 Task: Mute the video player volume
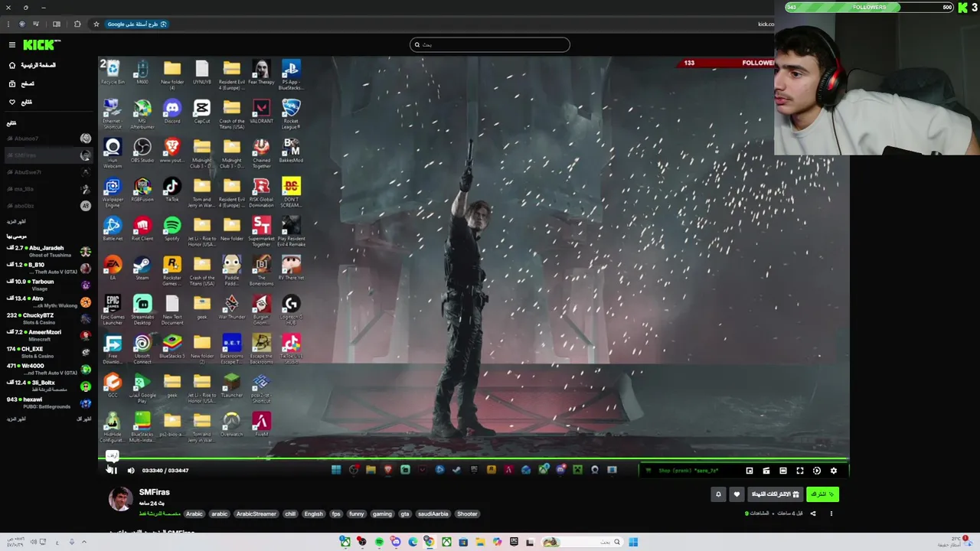pos(131,471)
